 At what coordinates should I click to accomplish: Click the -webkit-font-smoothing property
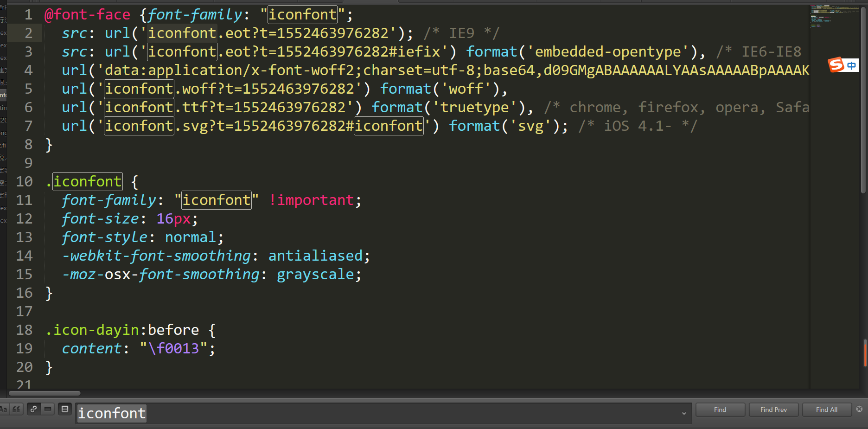[x=156, y=256]
